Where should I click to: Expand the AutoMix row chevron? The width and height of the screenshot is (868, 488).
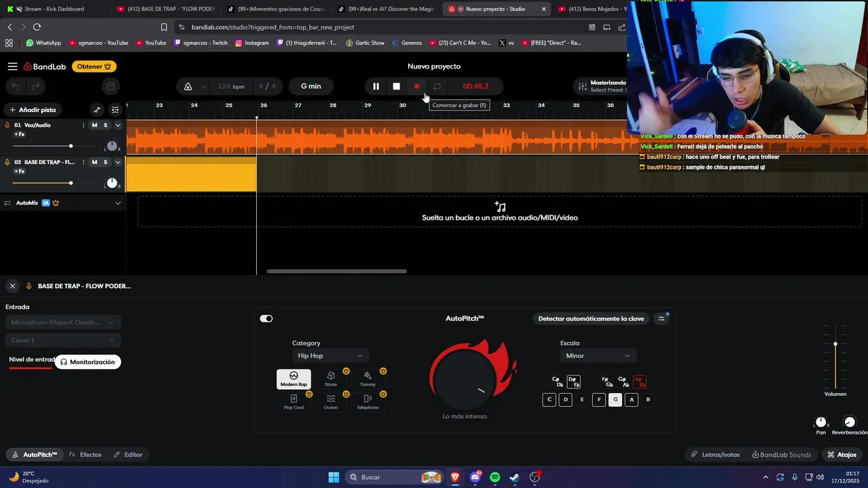click(117, 203)
